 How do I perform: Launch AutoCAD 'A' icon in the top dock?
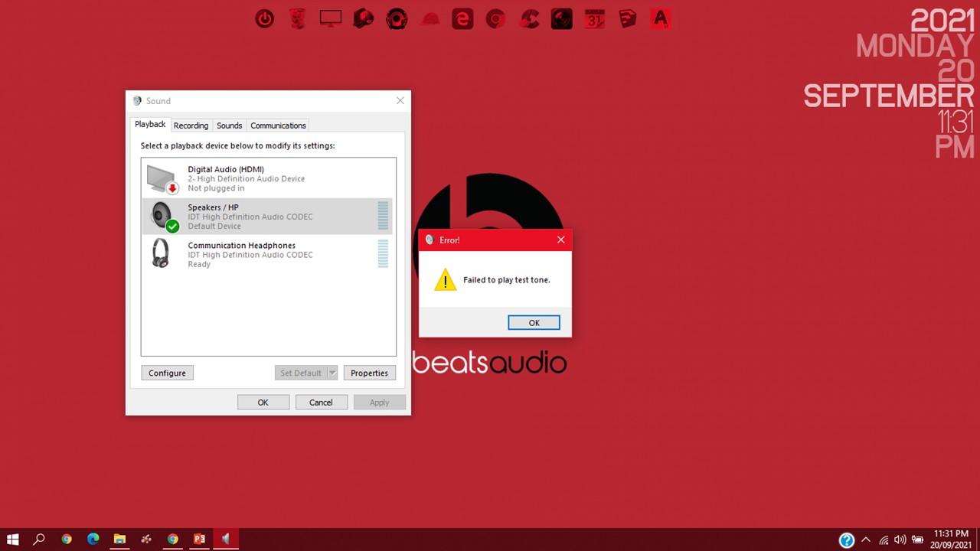661,18
